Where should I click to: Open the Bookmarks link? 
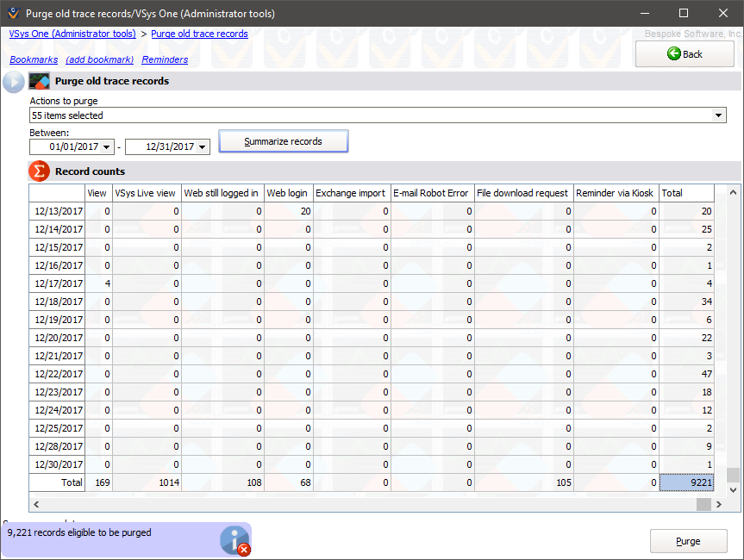click(x=34, y=59)
